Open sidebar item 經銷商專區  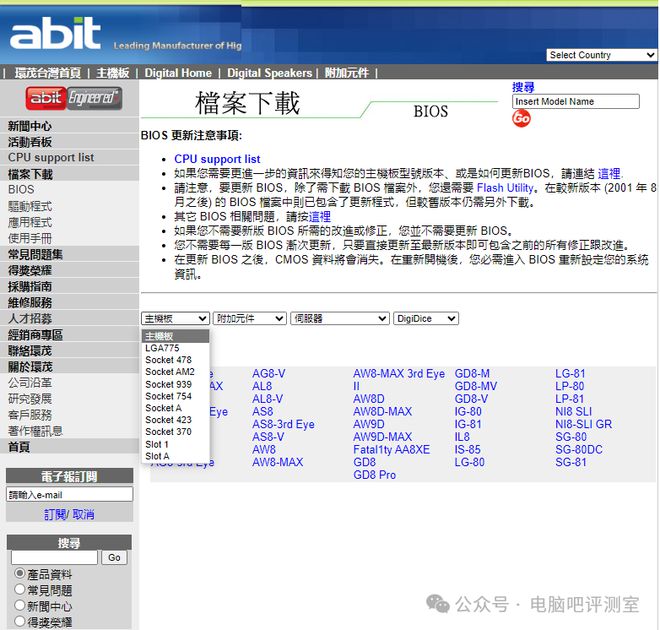click(x=35, y=335)
